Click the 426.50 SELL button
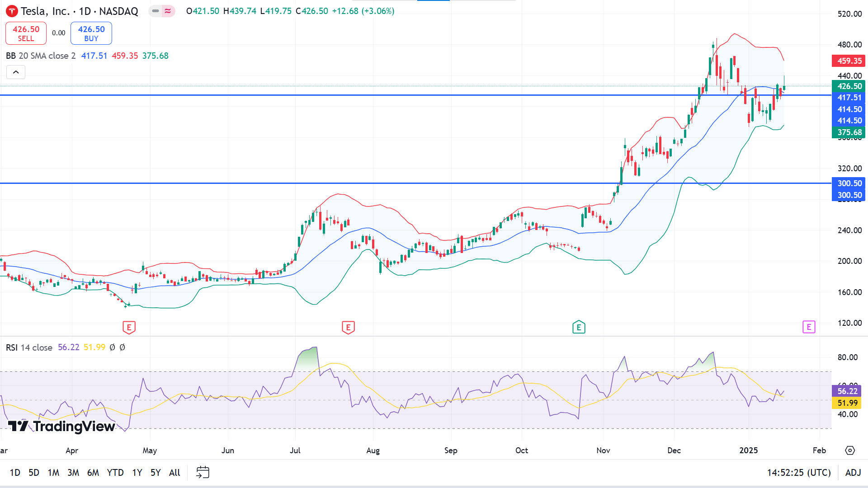 point(26,33)
